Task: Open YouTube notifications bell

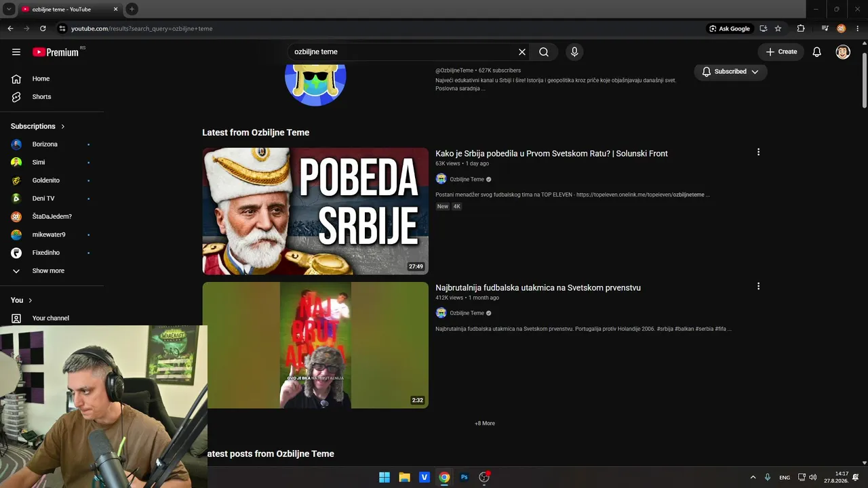Action: click(x=817, y=52)
